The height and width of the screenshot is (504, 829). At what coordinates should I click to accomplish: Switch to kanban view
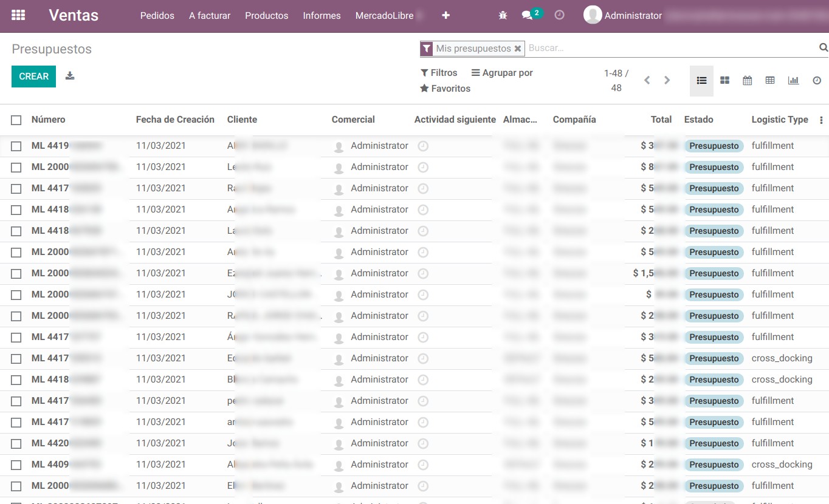coord(724,81)
